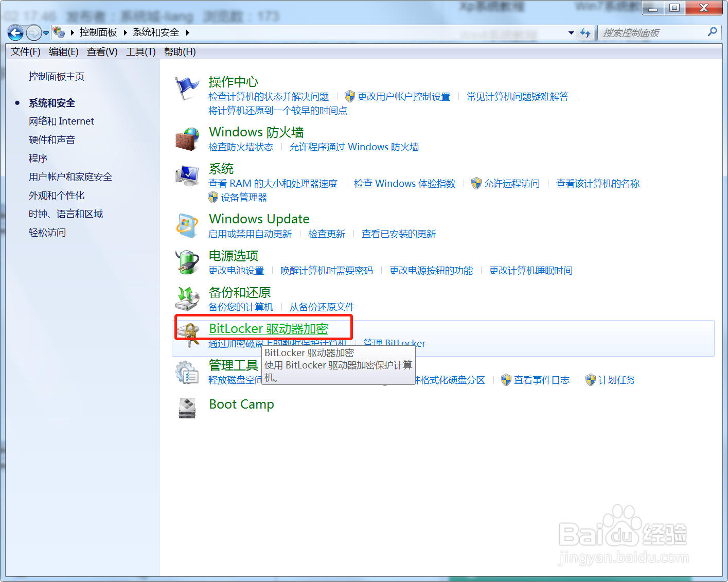This screenshot has height=582, width=728.
Task: Click the 电源选项 battery icon
Action: pyautogui.click(x=187, y=262)
